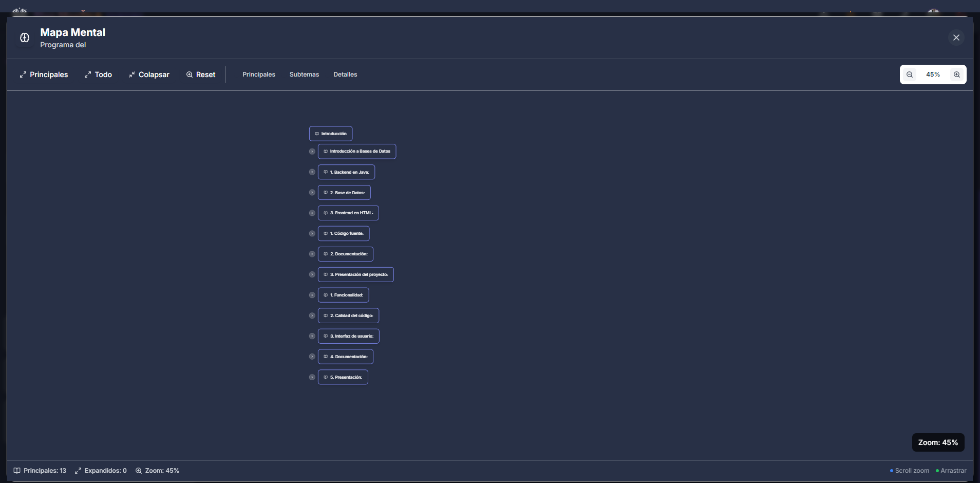Screen dimensions: 980x483
Task: Select the Principales level filter tab
Action: coord(259,75)
